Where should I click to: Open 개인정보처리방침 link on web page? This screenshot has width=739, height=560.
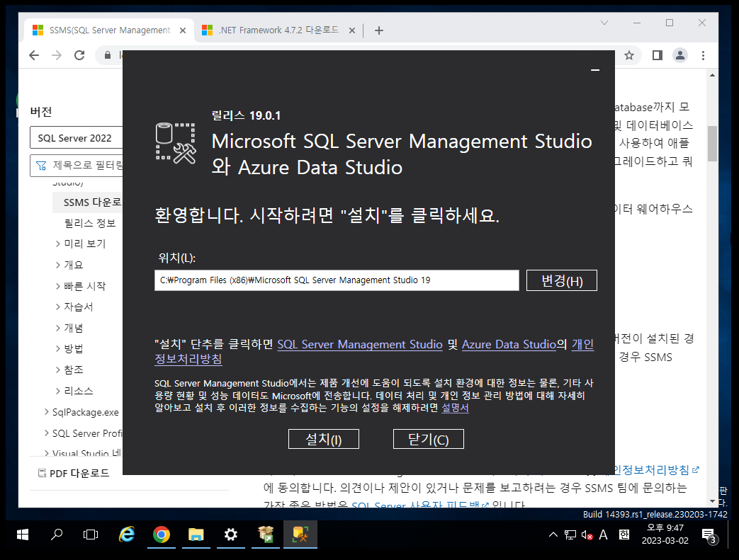pyautogui.click(x=655, y=469)
